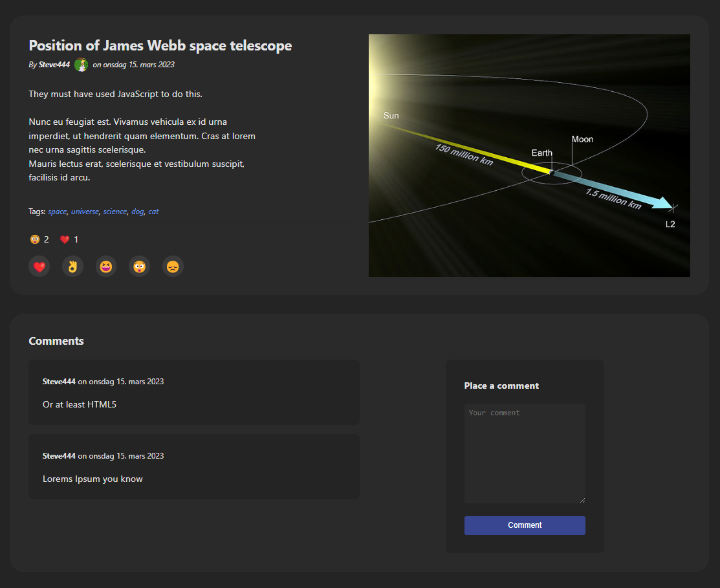
Task: Select the comment Lorems Ipsum you know
Action: click(x=93, y=479)
